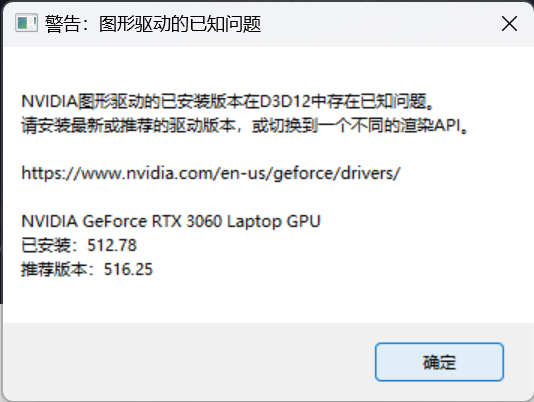Click the 'Laptop GPU' words in device name

273,221
